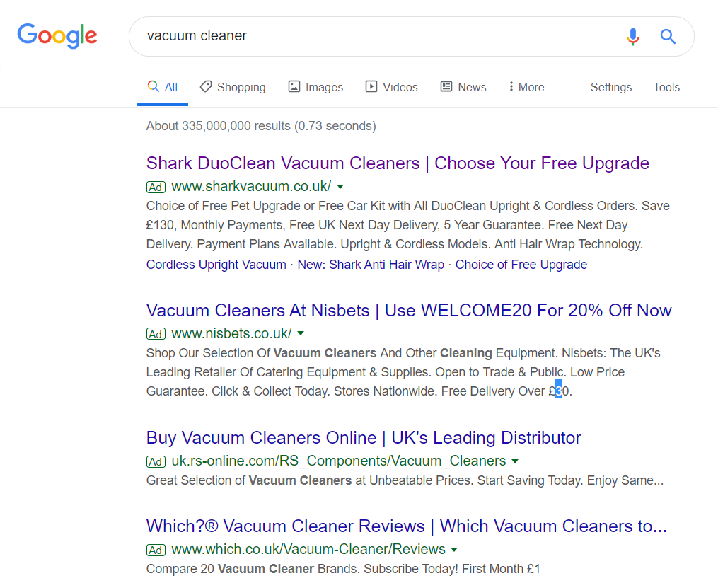Open search Tools
Viewport: 718px width, 588px height.
pyautogui.click(x=666, y=88)
